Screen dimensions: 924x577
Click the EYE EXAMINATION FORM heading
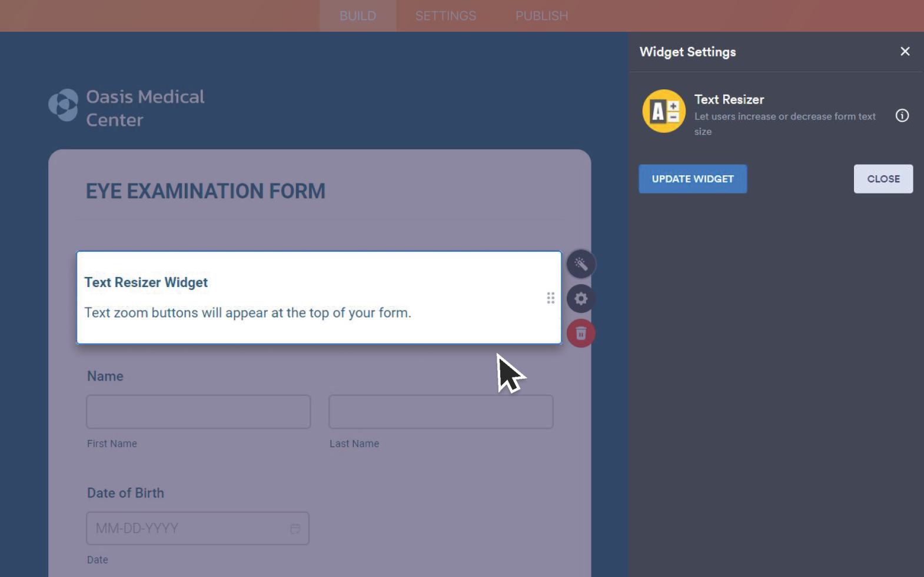205,191
